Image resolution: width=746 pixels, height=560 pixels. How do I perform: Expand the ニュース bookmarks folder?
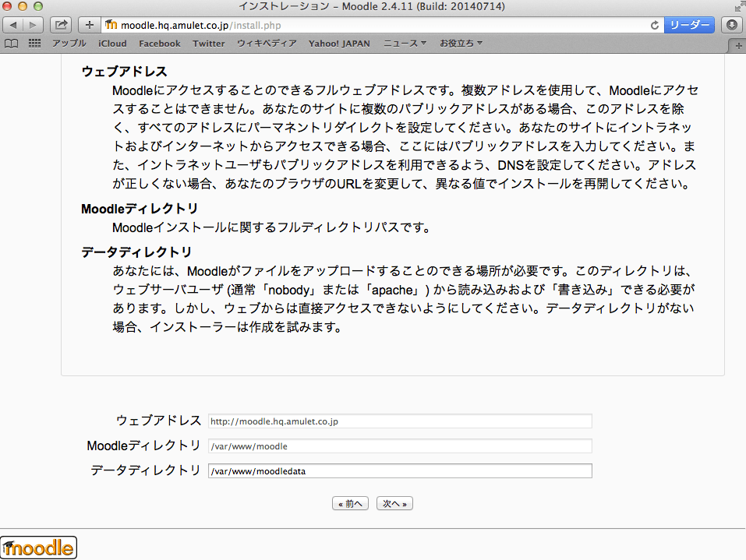(x=405, y=44)
